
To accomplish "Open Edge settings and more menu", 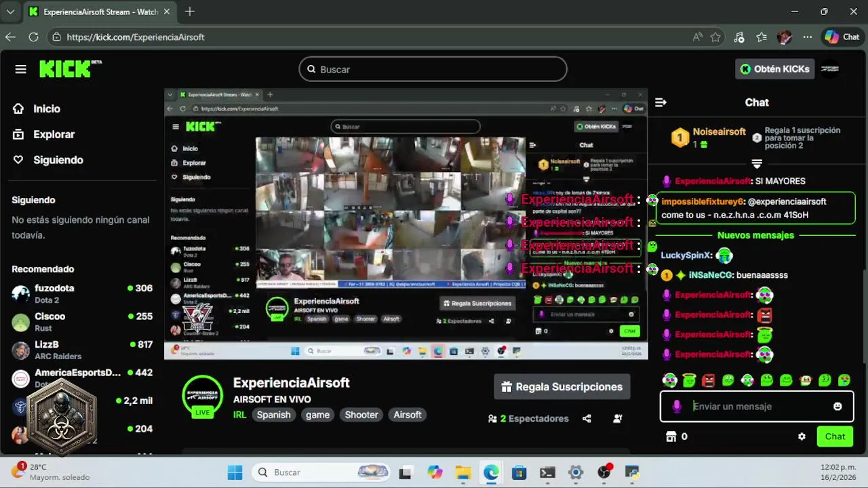I will pos(807,37).
